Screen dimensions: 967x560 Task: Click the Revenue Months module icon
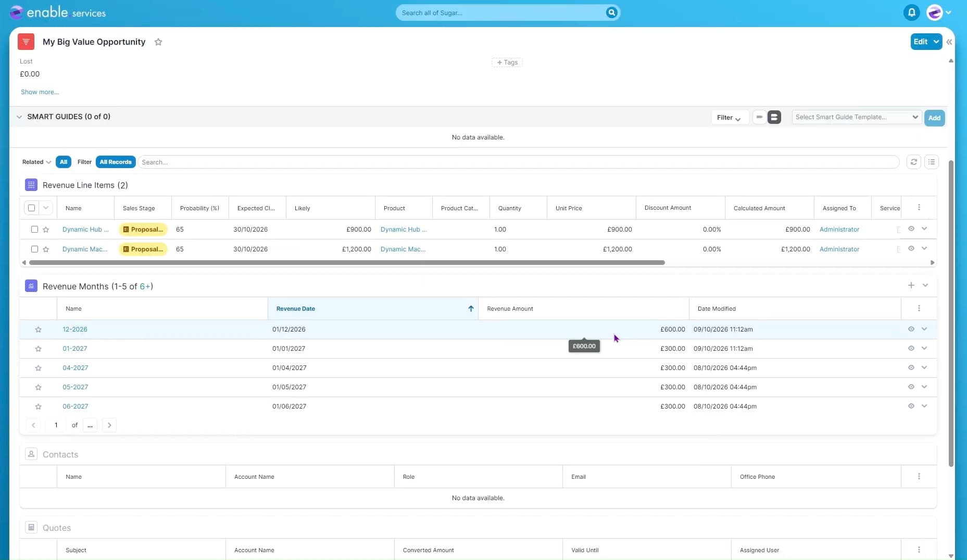point(31,286)
